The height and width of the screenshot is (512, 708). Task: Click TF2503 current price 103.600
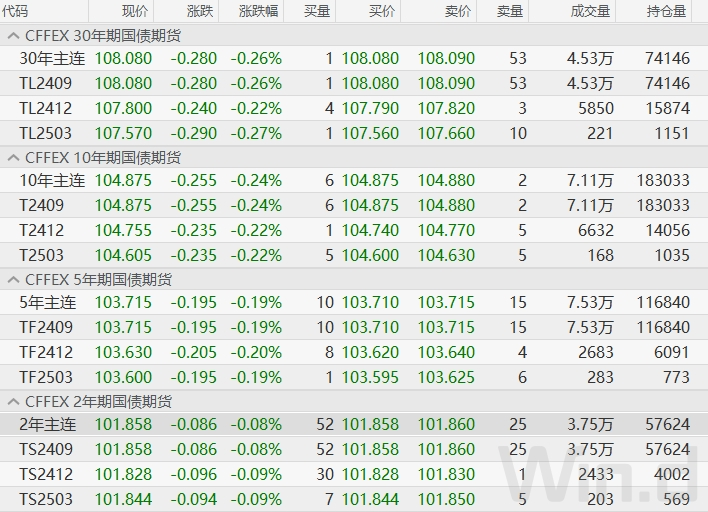[x=123, y=377]
